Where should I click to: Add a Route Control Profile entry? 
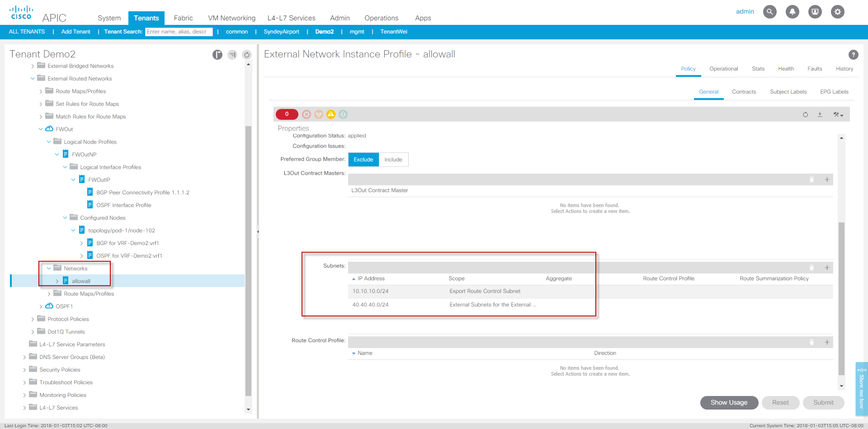827,342
